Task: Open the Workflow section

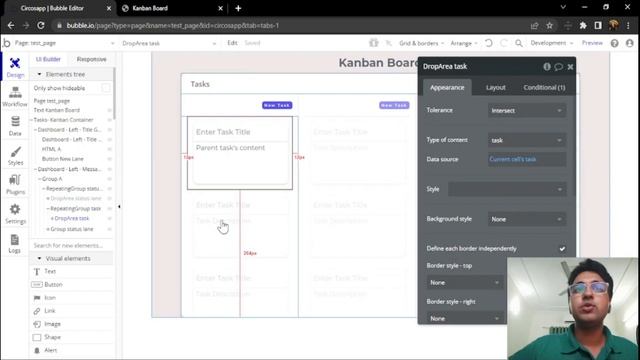Action: [15, 97]
